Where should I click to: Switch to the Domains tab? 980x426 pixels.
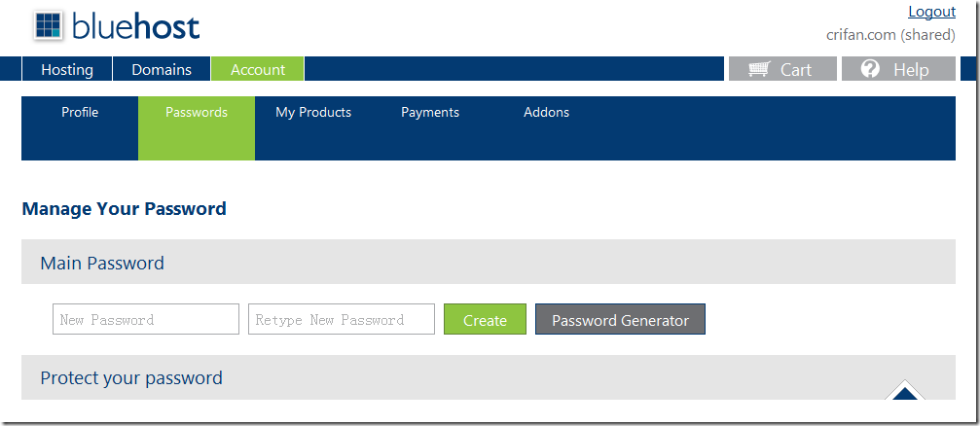click(162, 69)
